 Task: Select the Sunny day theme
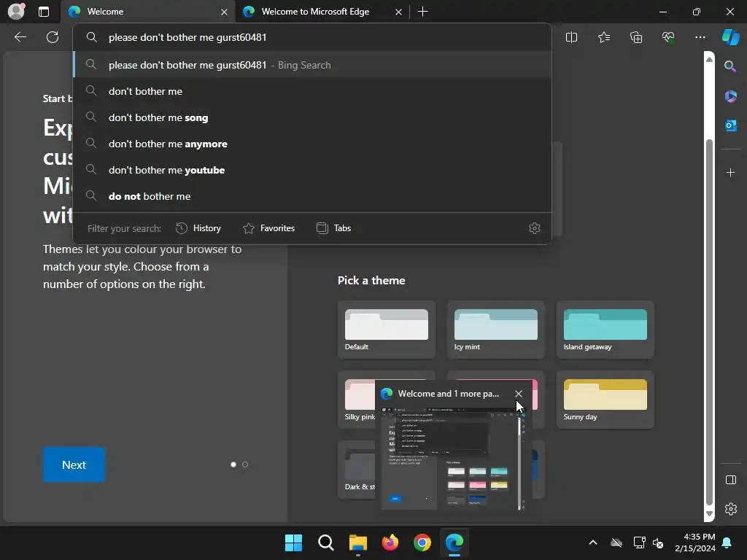tap(605, 400)
